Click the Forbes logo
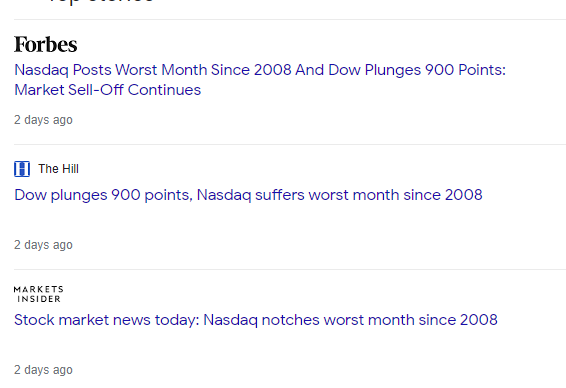The width and height of the screenshot is (566, 388). [x=45, y=45]
